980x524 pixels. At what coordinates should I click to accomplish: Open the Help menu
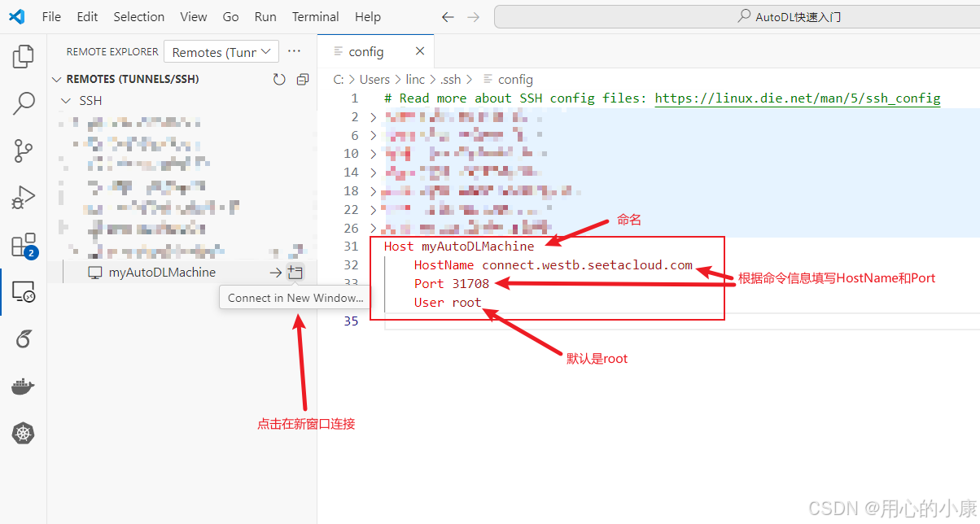tap(368, 16)
